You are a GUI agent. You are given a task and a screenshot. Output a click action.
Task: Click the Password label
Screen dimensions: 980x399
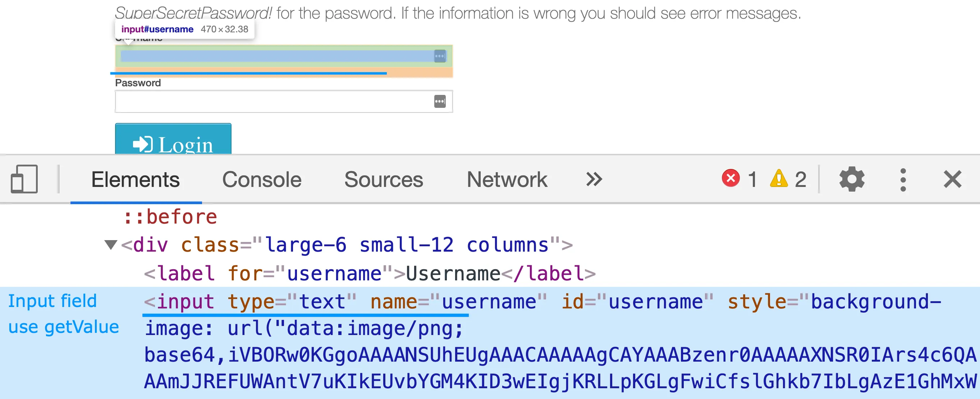pyautogui.click(x=138, y=83)
